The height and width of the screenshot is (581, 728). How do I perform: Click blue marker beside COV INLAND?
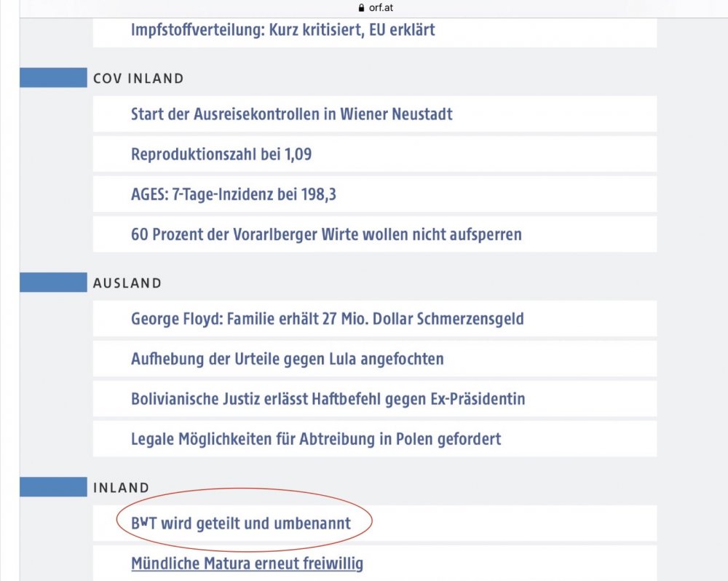[53, 77]
